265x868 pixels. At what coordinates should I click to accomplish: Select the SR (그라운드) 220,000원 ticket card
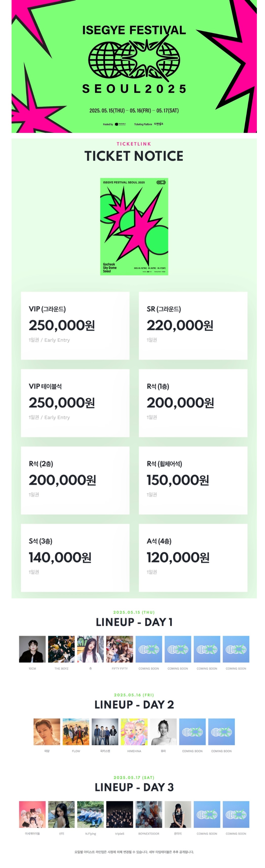pos(193,325)
